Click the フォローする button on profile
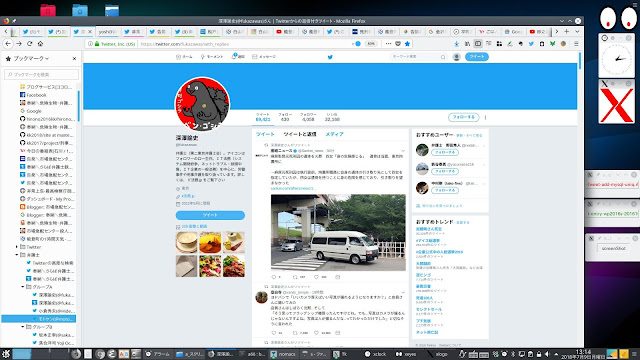 point(463,117)
